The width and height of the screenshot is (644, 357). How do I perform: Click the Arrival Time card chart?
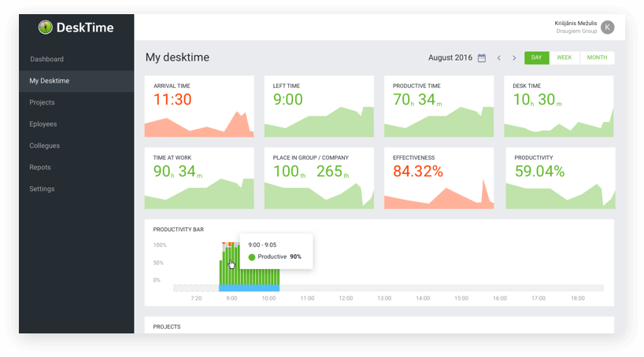(x=199, y=124)
